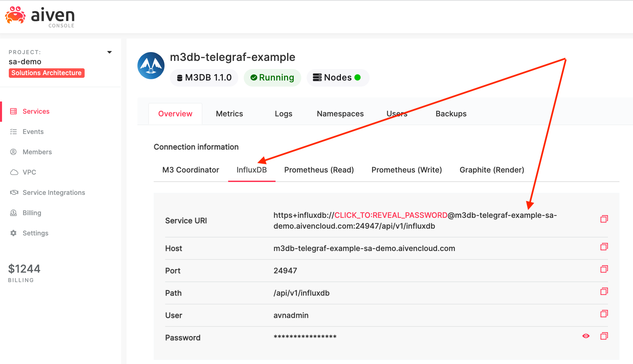Image resolution: width=633 pixels, height=364 pixels.
Task: Select the Prometheus (Read) connection tab
Action: (319, 170)
